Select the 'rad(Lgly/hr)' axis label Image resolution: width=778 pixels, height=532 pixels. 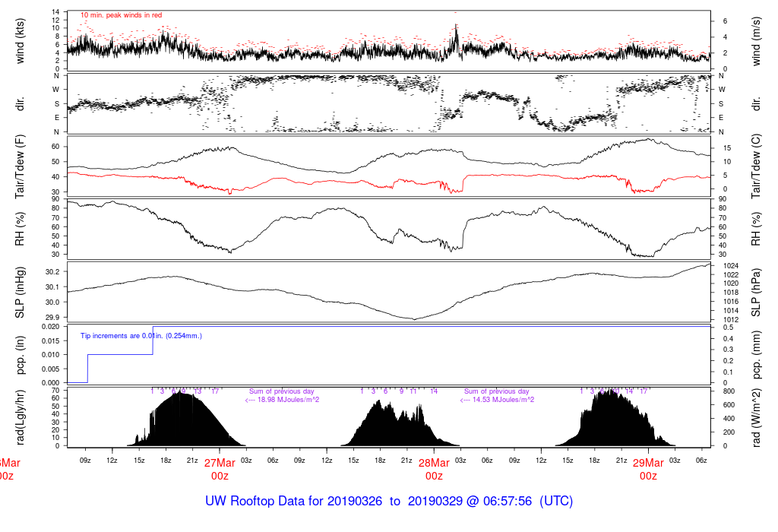(x=20, y=417)
